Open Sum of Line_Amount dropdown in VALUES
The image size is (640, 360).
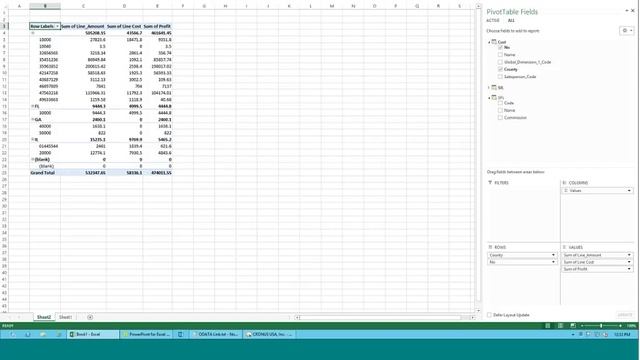pyautogui.click(x=629, y=255)
